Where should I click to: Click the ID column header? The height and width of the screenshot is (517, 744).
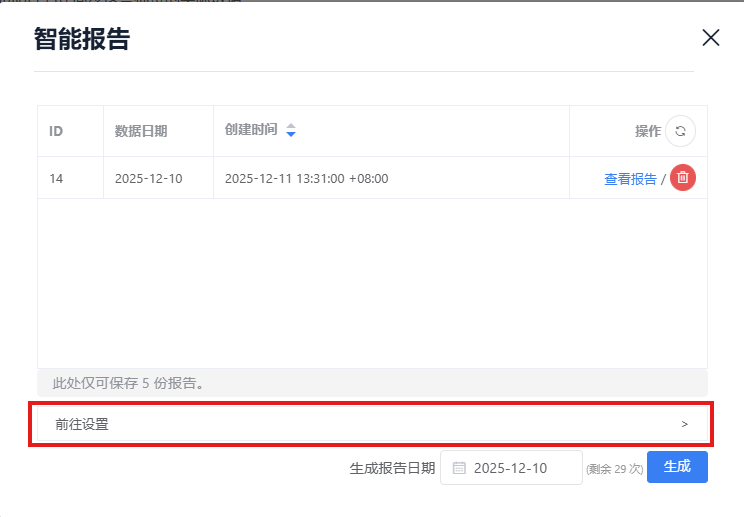(57, 131)
